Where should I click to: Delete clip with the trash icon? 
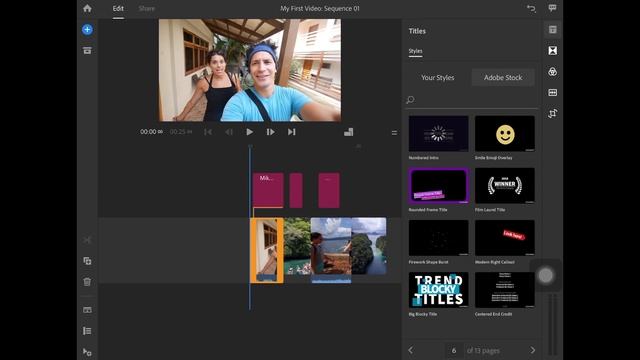pyautogui.click(x=87, y=282)
